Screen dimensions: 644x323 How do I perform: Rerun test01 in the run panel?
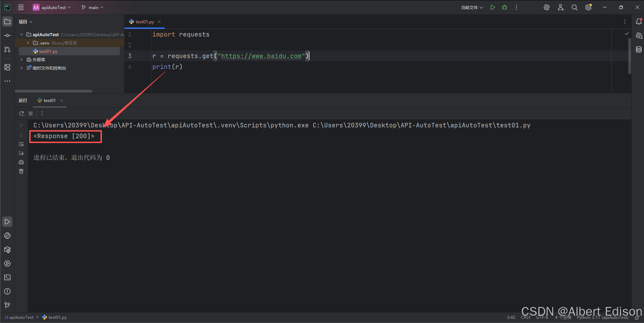coord(22,113)
